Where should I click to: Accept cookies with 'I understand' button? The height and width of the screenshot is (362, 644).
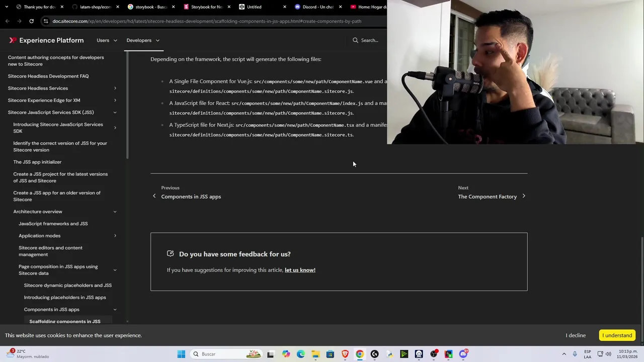(x=617, y=335)
